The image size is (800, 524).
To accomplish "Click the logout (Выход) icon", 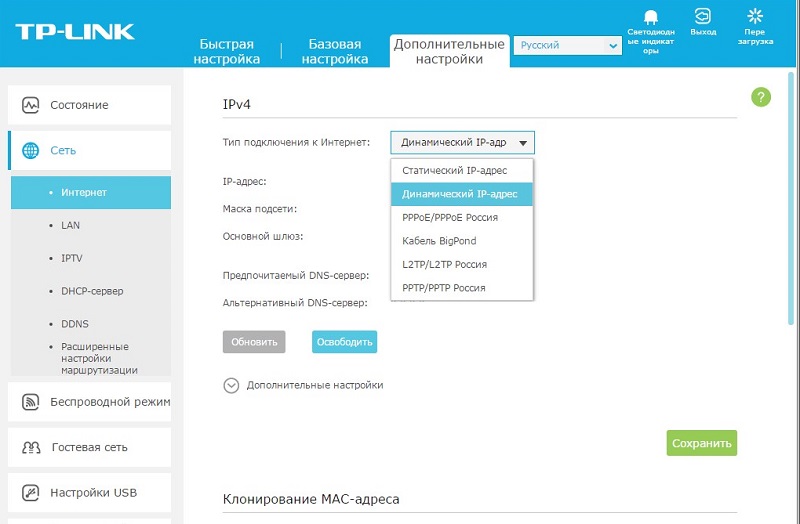I will [703, 16].
